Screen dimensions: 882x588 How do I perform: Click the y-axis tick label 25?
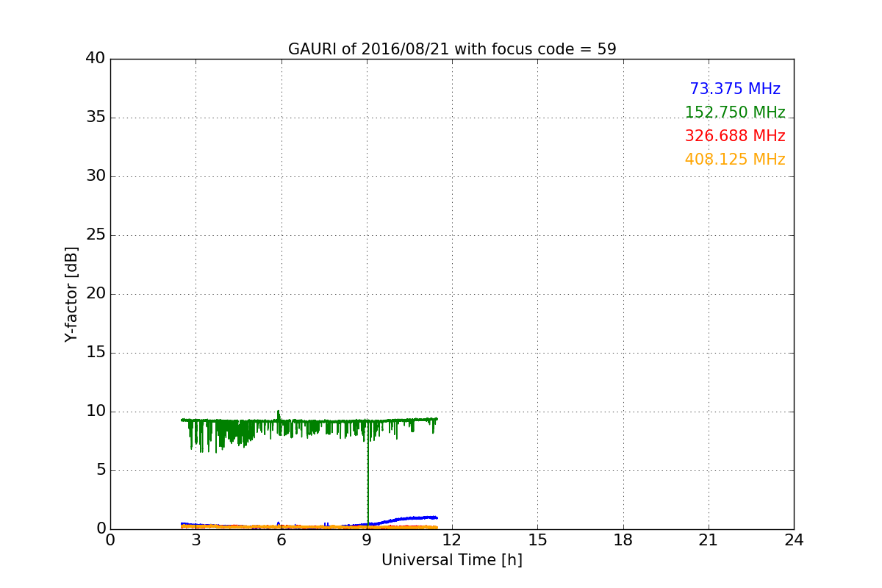[96, 235]
